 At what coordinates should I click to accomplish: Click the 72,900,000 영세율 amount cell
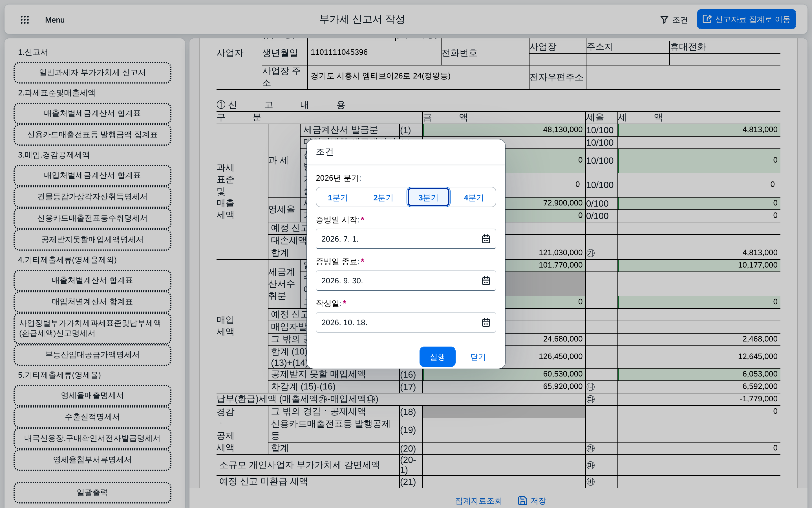pyautogui.click(x=562, y=203)
